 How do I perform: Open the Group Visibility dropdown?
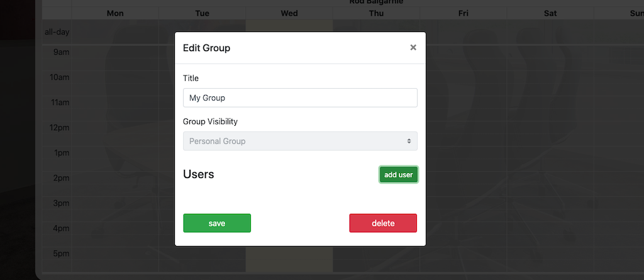[300, 141]
